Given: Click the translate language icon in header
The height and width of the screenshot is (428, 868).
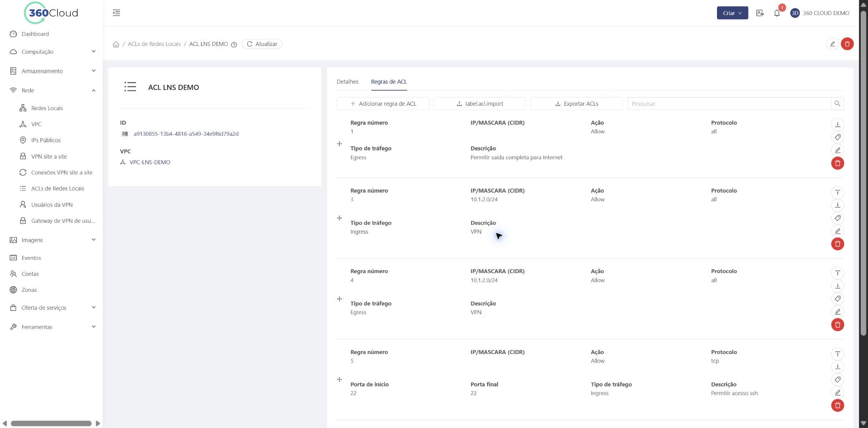Looking at the screenshot, I should pos(760,13).
